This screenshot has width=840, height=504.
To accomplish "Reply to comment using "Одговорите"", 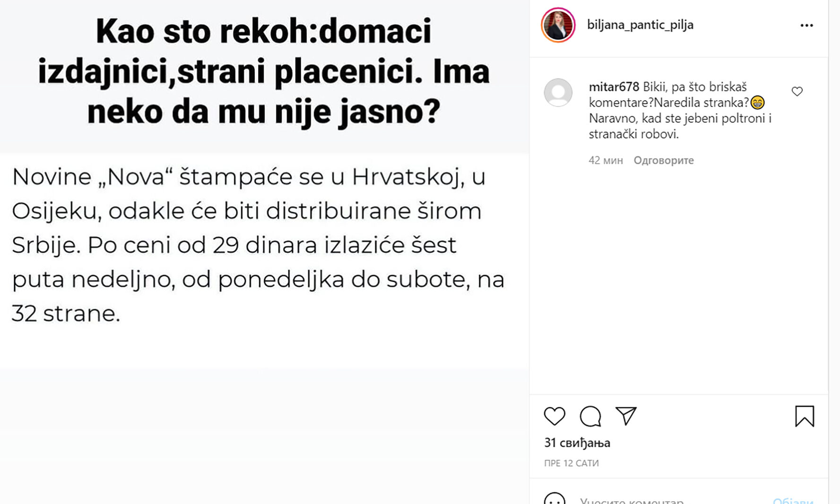I will tap(663, 160).
